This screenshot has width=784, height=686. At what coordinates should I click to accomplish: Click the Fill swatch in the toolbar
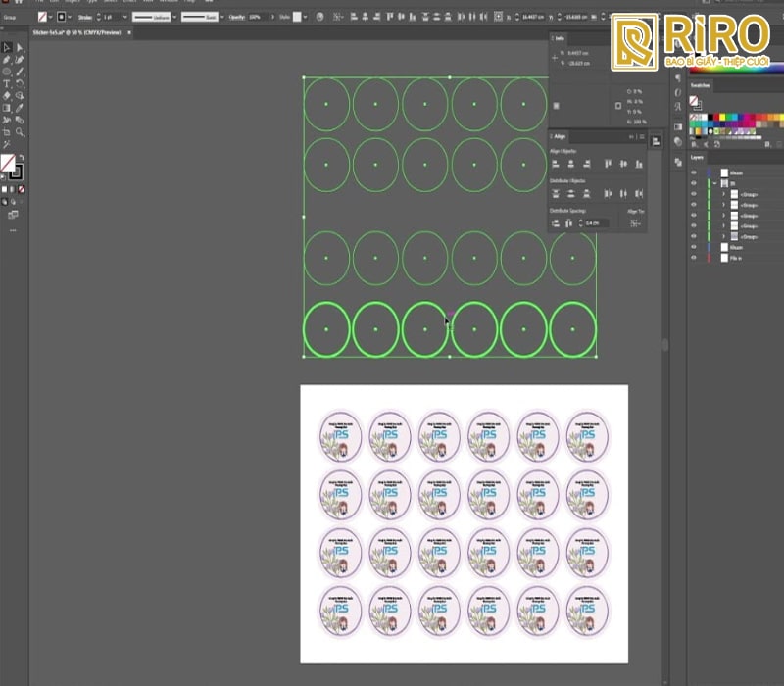pyautogui.click(x=8, y=163)
